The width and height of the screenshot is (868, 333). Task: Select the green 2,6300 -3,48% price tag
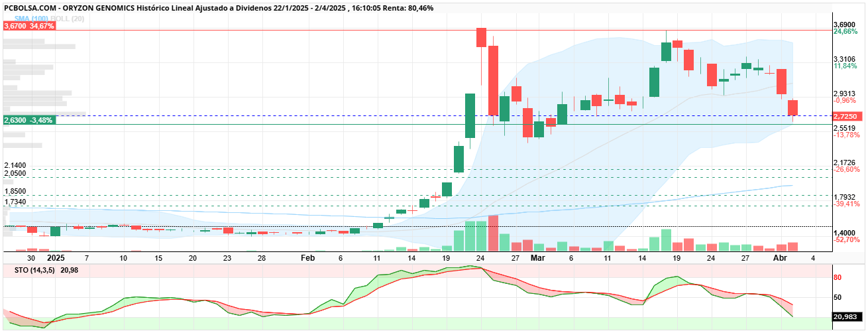(29, 120)
